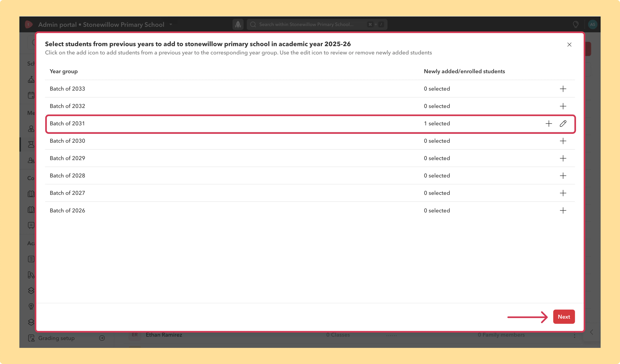The image size is (620, 364).
Task: Click the "0 selected" count for Batch 2033
Action: tap(437, 89)
